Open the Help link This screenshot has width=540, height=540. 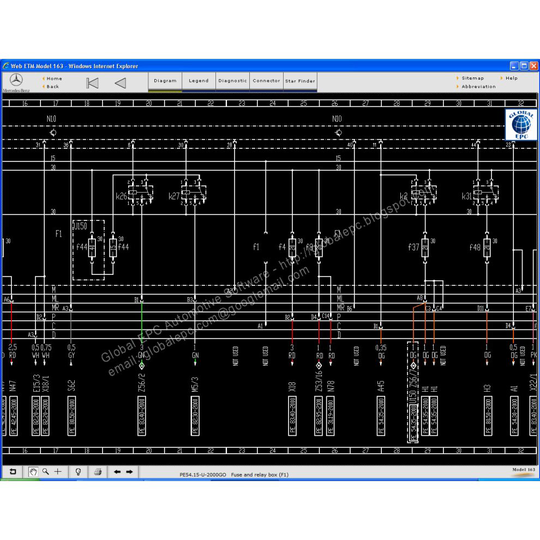(511, 78)
